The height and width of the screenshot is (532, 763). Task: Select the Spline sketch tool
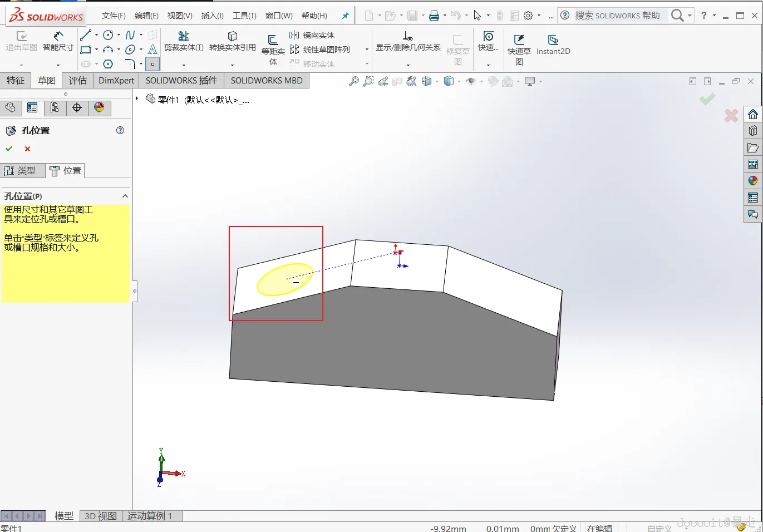130,35
